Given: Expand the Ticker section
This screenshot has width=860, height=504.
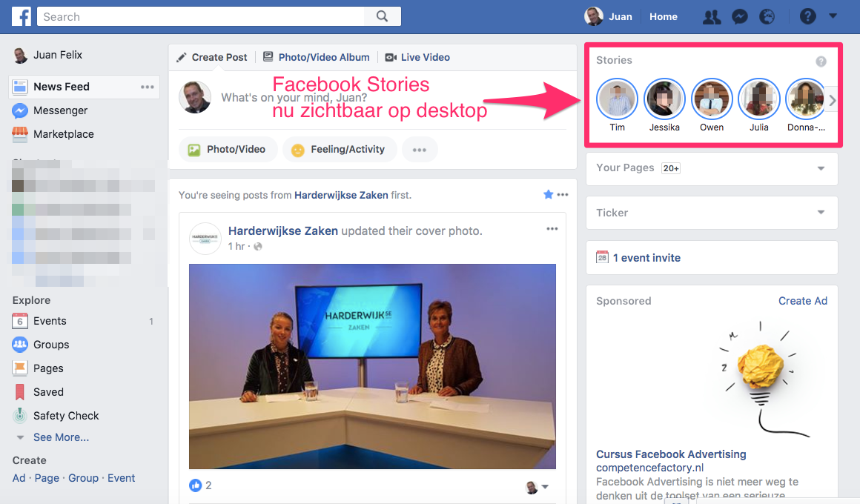Looking at the screenshot, I should pos(821,213).
